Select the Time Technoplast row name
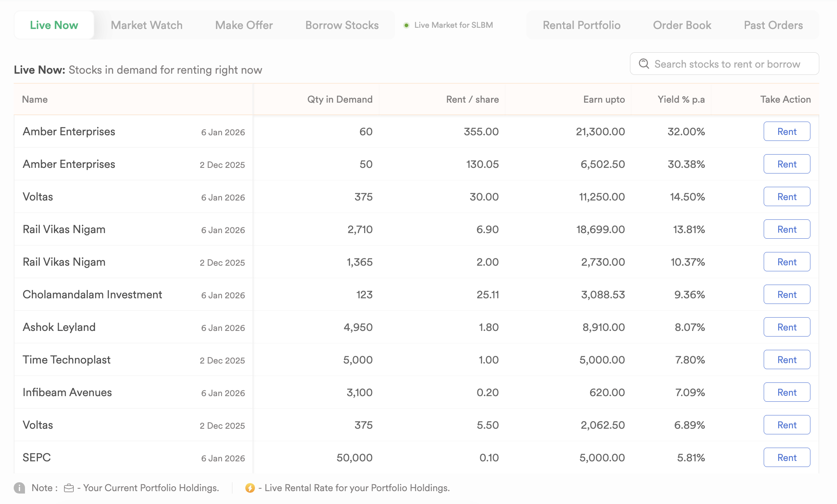Viewport: 837px width, 504px height. 66,360
